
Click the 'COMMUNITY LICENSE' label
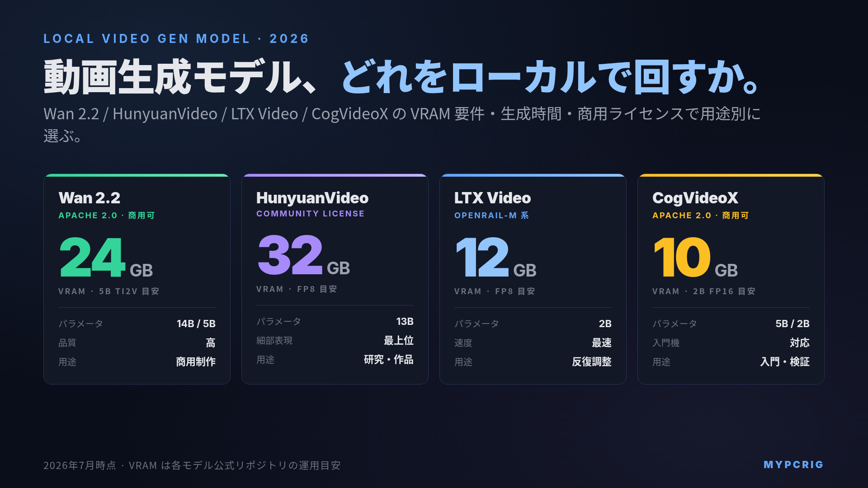pyautogui.click(x=310, y=214)
